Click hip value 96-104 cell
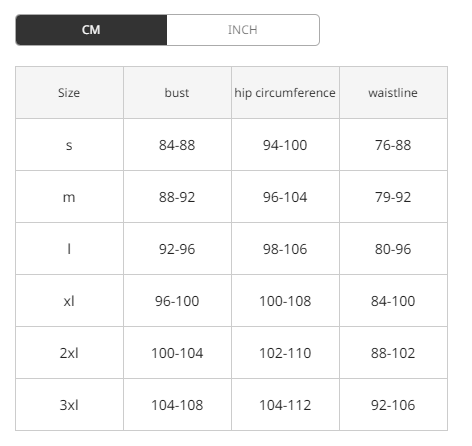Screen dimensions: 472x446 [x=285, y=197]
